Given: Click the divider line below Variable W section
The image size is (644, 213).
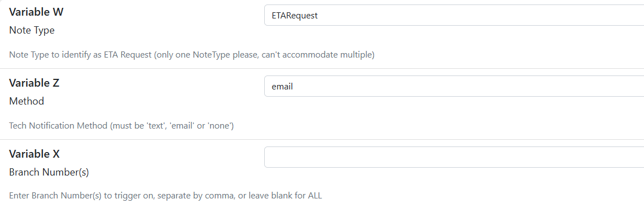Looking at the screenshot, I should tap(322, 68).
